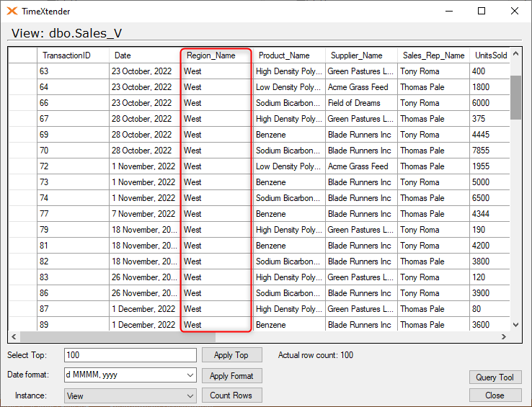
Task: Click Sales rep Thomas Pale in transaction 87 row
Action: click(433, 309)
